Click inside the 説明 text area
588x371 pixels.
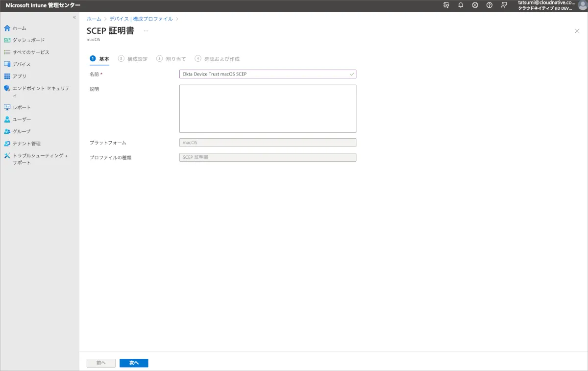[268, 108]
